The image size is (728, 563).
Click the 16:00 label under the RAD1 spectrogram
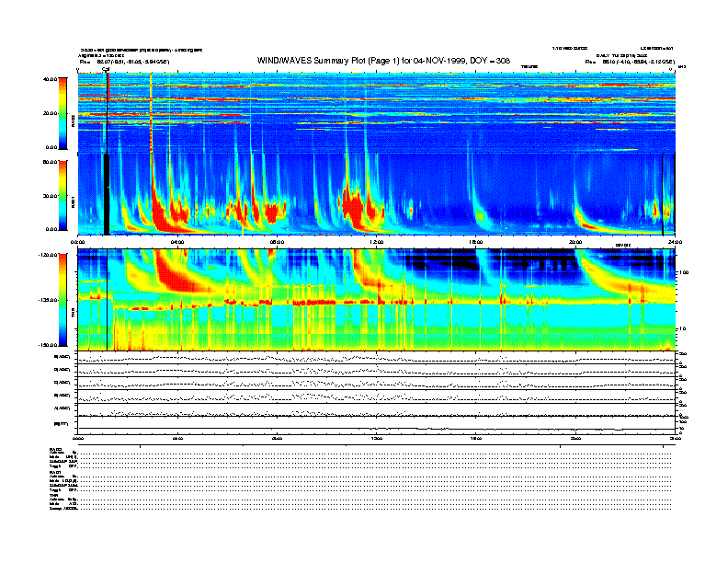pyautogui.click(x=476, y=242)
